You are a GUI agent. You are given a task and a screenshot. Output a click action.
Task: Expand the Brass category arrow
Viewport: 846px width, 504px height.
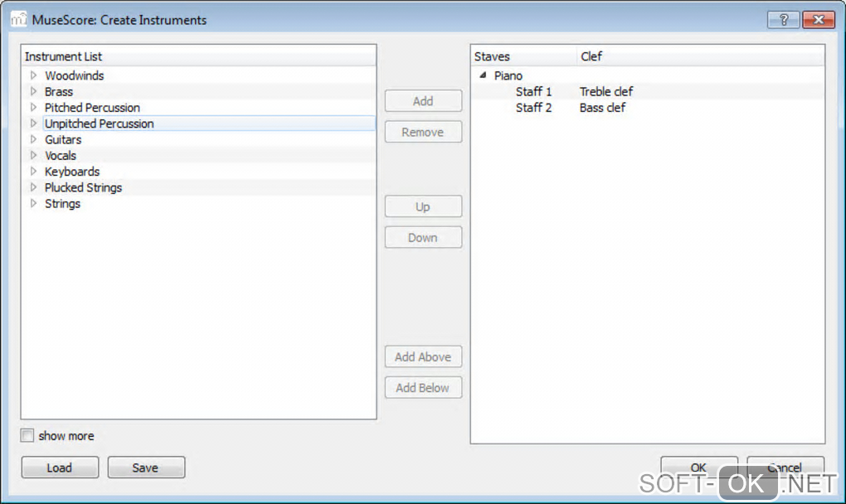[x=33, y=92]
